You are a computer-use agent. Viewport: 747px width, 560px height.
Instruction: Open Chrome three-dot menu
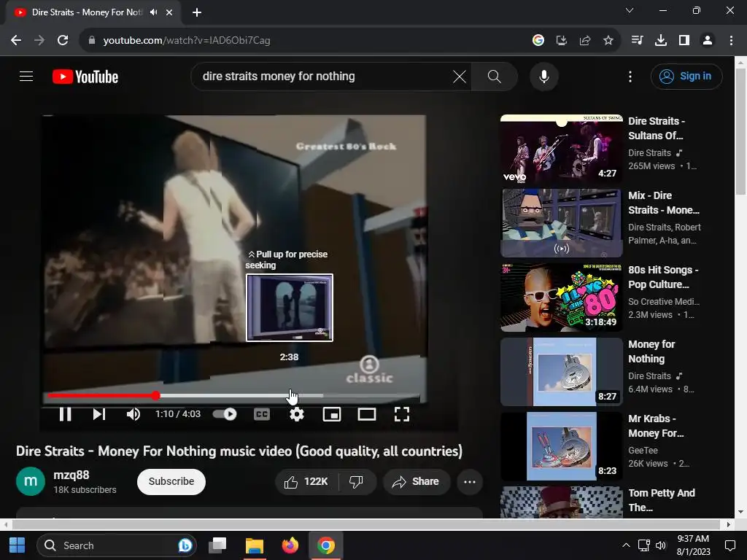coord(731,41)
